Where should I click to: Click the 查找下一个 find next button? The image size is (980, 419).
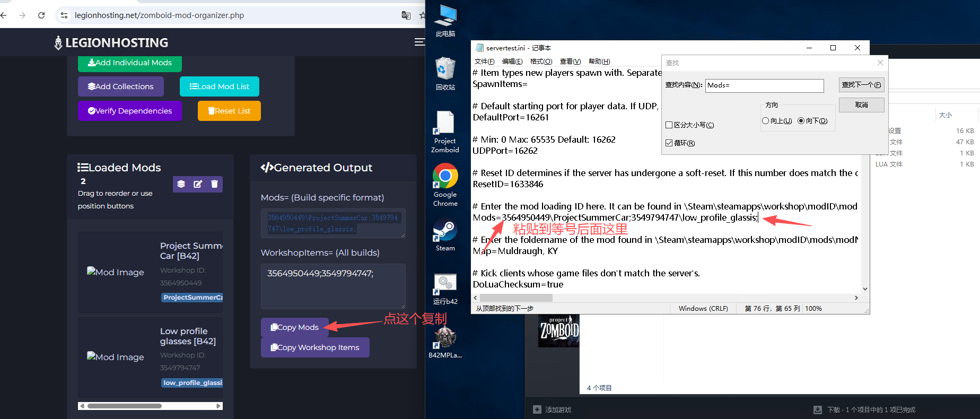[x=861, y=85]
